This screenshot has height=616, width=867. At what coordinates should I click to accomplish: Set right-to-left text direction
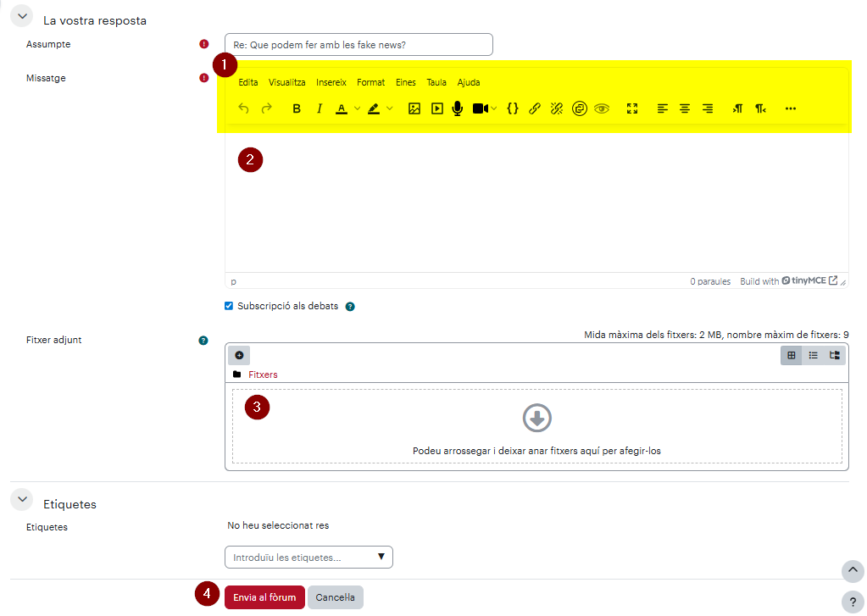[761, 108]
